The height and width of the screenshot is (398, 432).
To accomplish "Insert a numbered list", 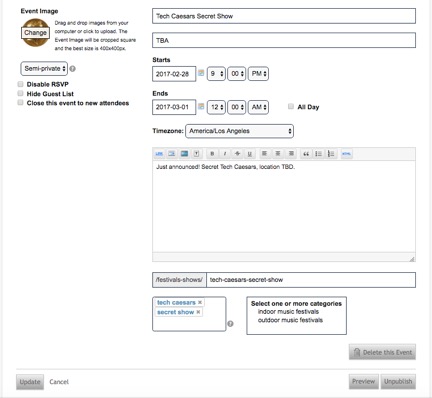I will point(331,154).
